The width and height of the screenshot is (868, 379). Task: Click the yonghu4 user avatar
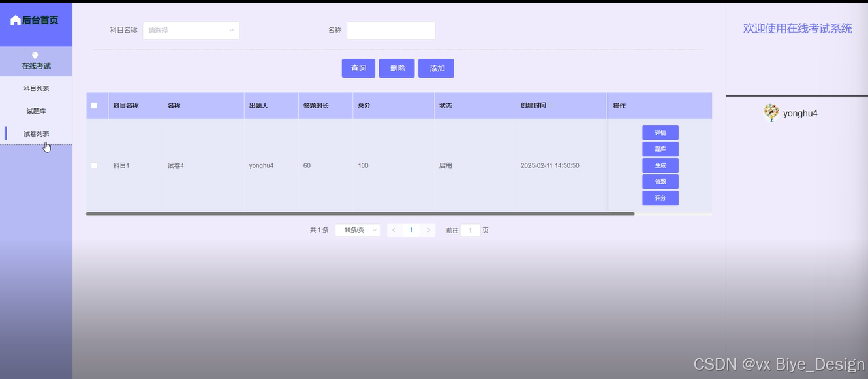click(771, 112)
